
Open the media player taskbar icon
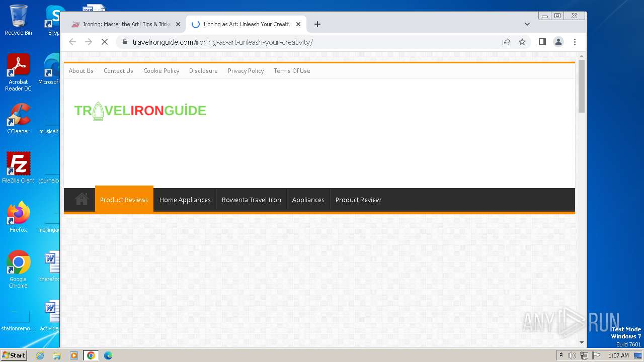(74, 355)
